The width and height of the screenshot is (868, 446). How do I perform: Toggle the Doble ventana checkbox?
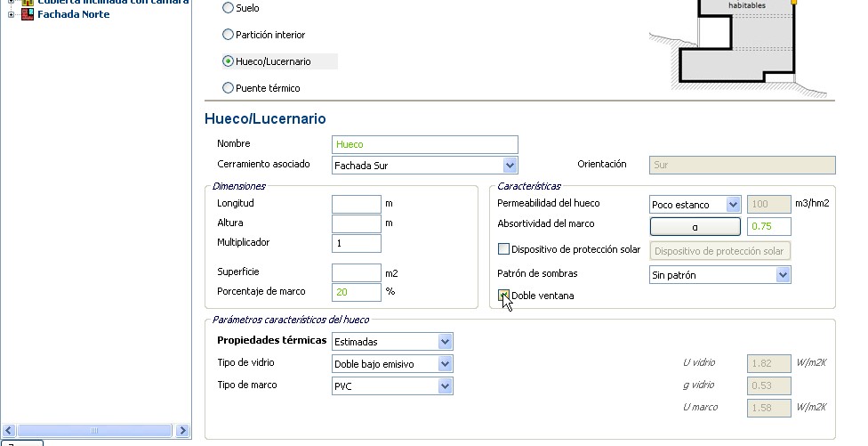point(504,296)
